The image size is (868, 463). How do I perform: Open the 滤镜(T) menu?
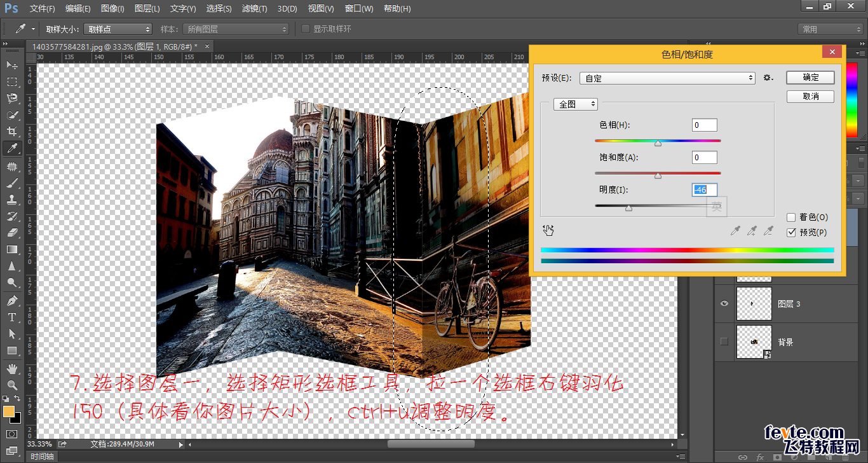coord(255,9)
